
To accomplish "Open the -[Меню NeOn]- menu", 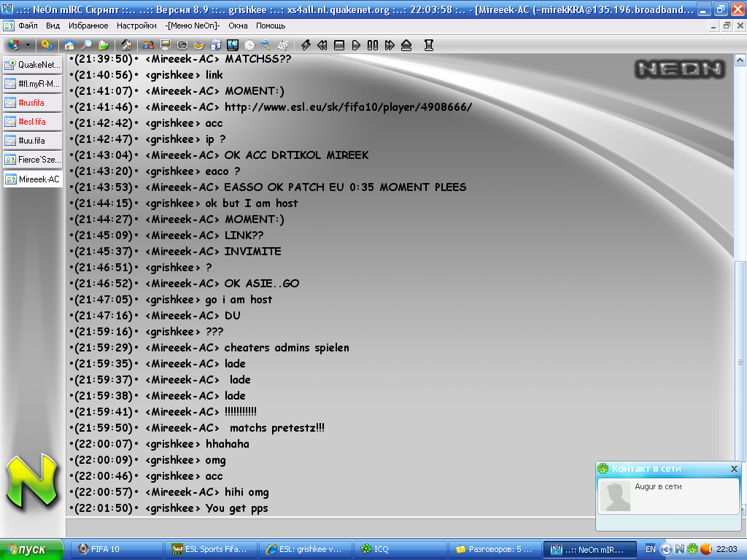I will click(193, 26).
